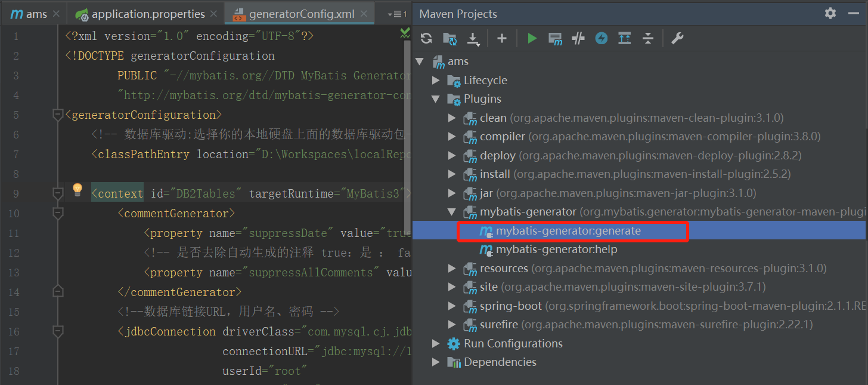The width and height of the screenshot is (868, 385).
Task: Open Maven Projects panel gear settings
Action: pos(830,13)
